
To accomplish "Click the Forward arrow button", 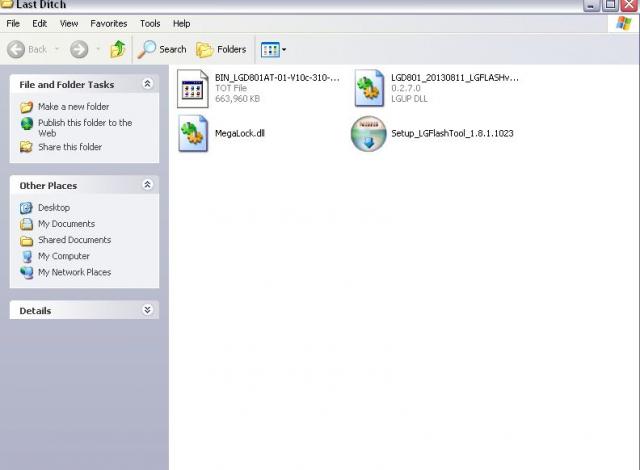I will 79,49.
